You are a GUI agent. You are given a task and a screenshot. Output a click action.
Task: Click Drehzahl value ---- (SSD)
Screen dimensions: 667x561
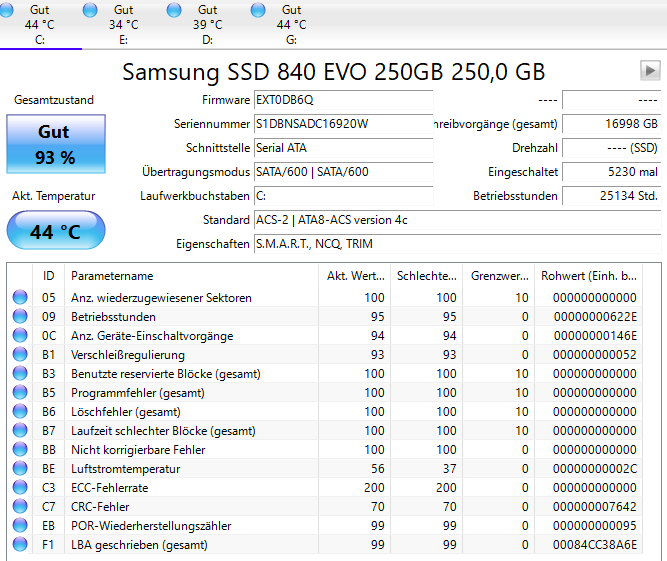[x=611, y=148]
